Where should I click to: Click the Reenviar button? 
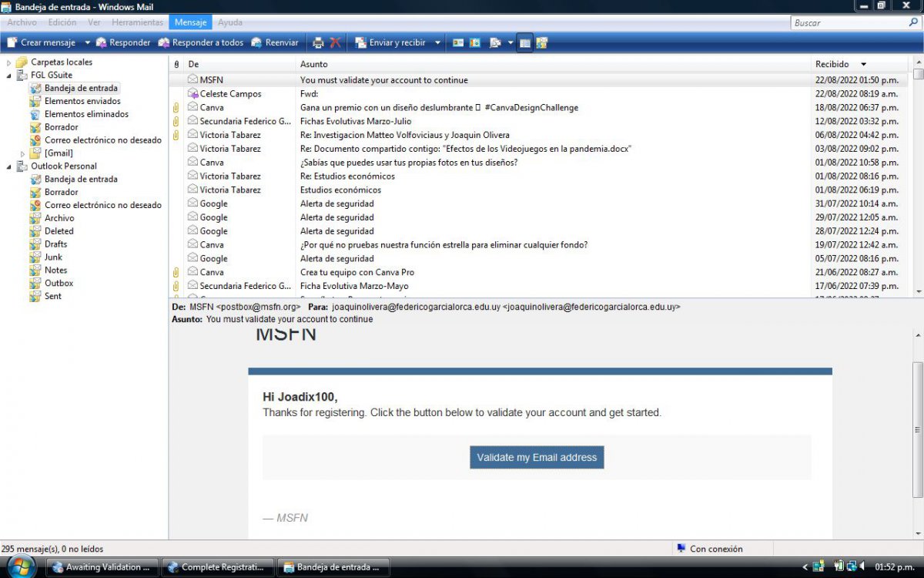coord(275,42)
